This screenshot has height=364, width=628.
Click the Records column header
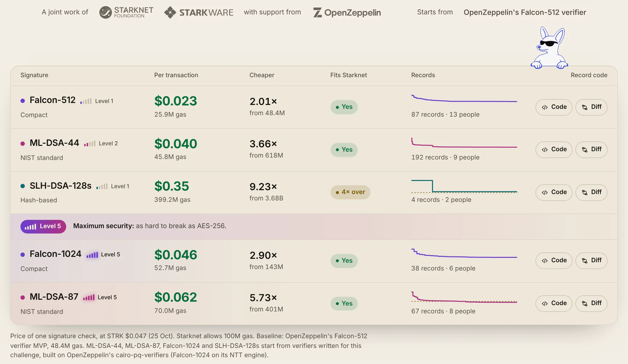[423, 75]
